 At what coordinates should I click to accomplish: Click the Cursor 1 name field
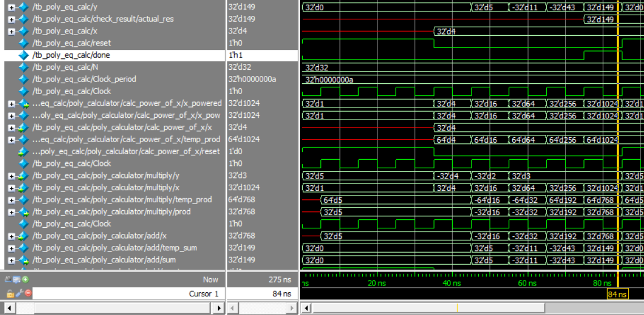[x=128, y=293]
